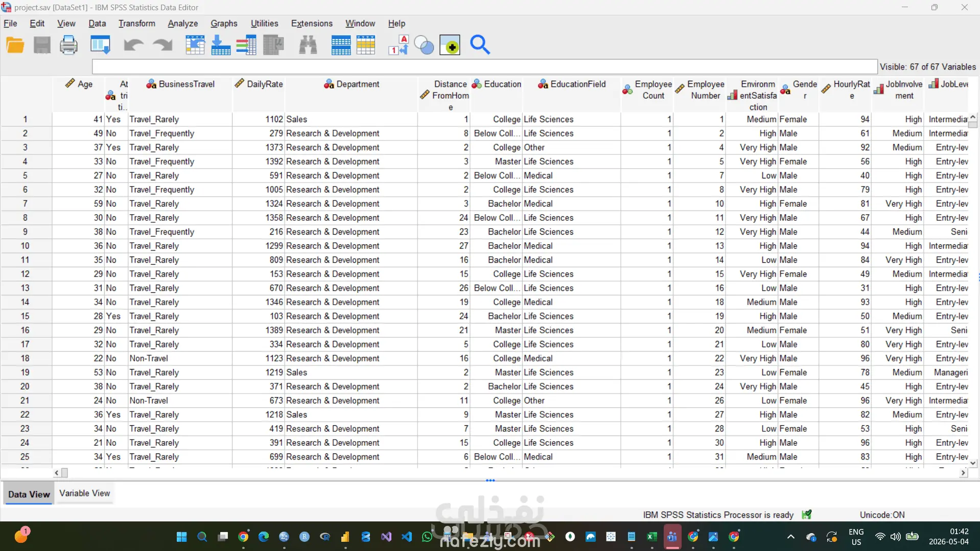Open Visual Studio Code from taskbar
Image resolution: width=980 pixels, height=551 pixels.
[x=407, y=537]
